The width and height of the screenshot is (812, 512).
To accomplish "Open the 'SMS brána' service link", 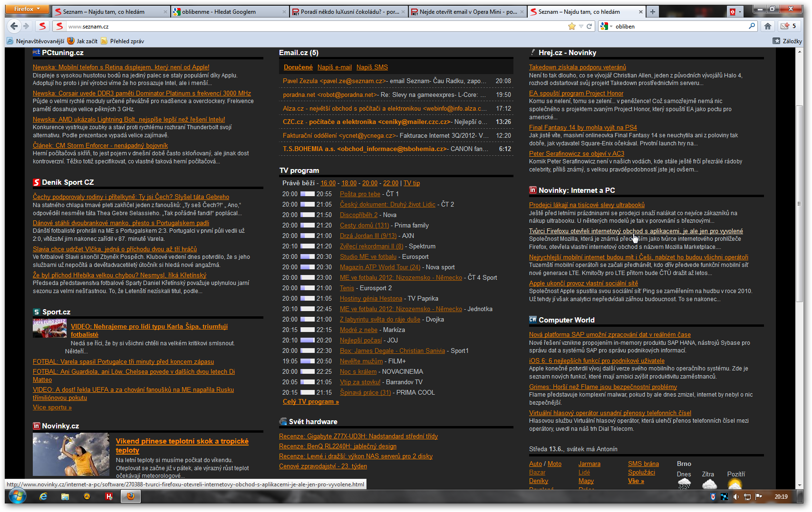I will pyautogui.click(x=643, y=464).
